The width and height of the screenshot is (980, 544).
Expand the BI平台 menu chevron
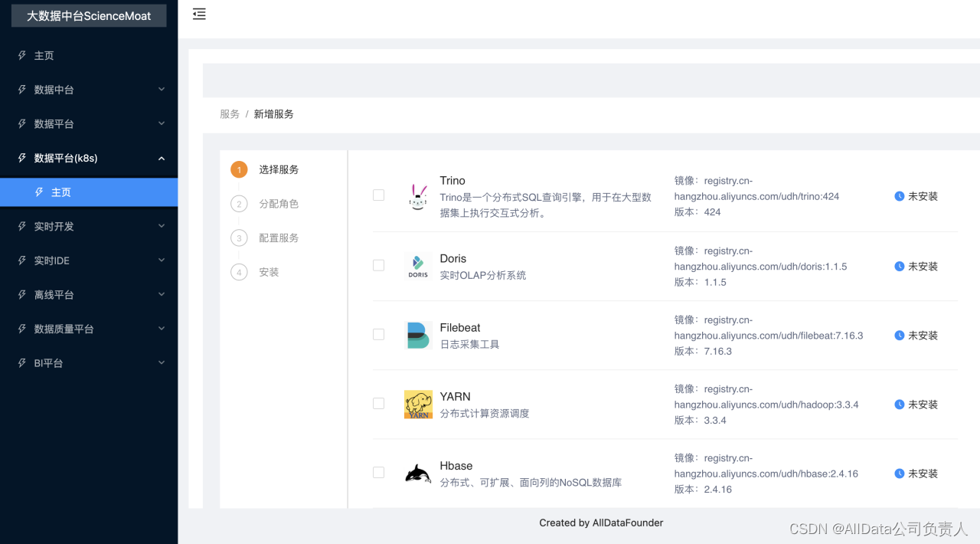[x=162, y=362]
